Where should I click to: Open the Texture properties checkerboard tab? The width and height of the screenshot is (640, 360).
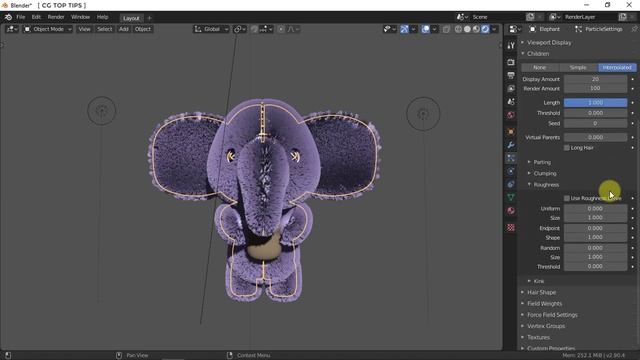[x=511, y=228]
